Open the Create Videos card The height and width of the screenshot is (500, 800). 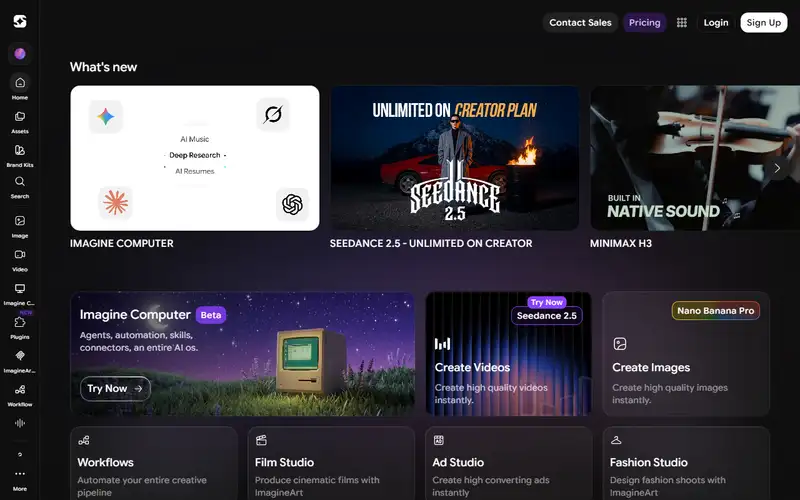[x=508, y=354]
